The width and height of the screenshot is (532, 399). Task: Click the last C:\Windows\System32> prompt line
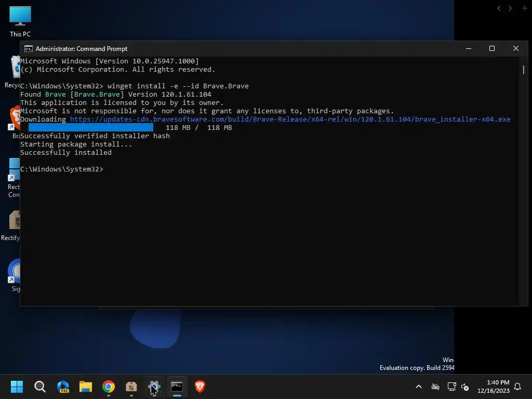62,169
